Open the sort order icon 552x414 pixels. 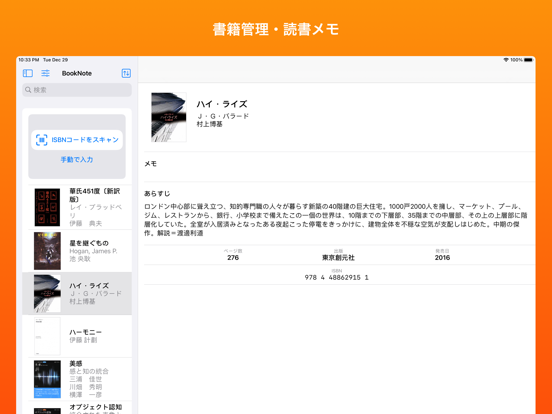126,73
